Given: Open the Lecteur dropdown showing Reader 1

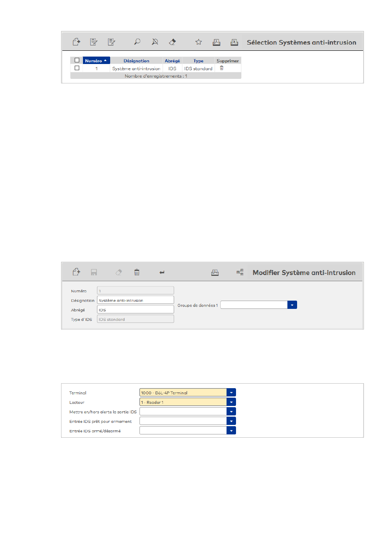Looking at the screenshot, I should (x=231, y=402).
